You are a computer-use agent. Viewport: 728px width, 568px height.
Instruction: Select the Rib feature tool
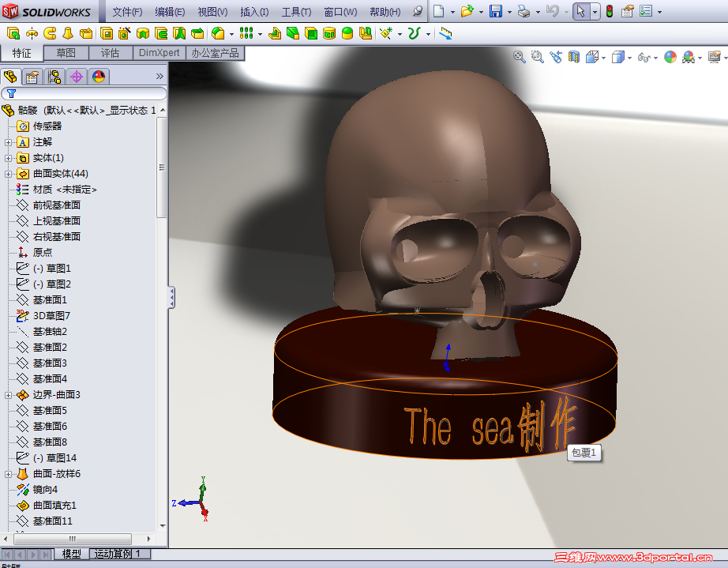(x=275, y=33)
